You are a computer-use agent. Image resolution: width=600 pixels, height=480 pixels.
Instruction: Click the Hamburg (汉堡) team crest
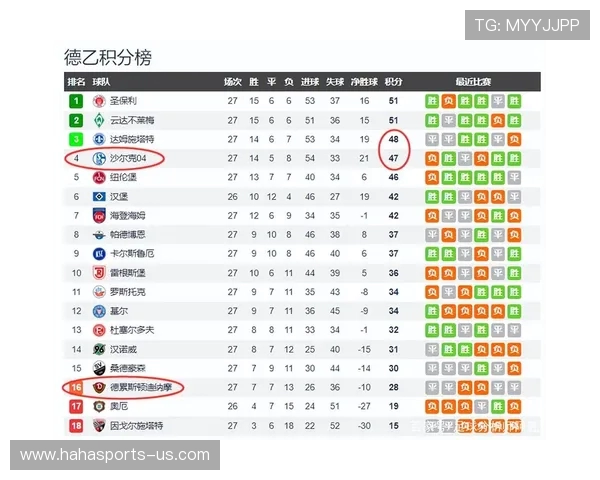tap(99, 196)
